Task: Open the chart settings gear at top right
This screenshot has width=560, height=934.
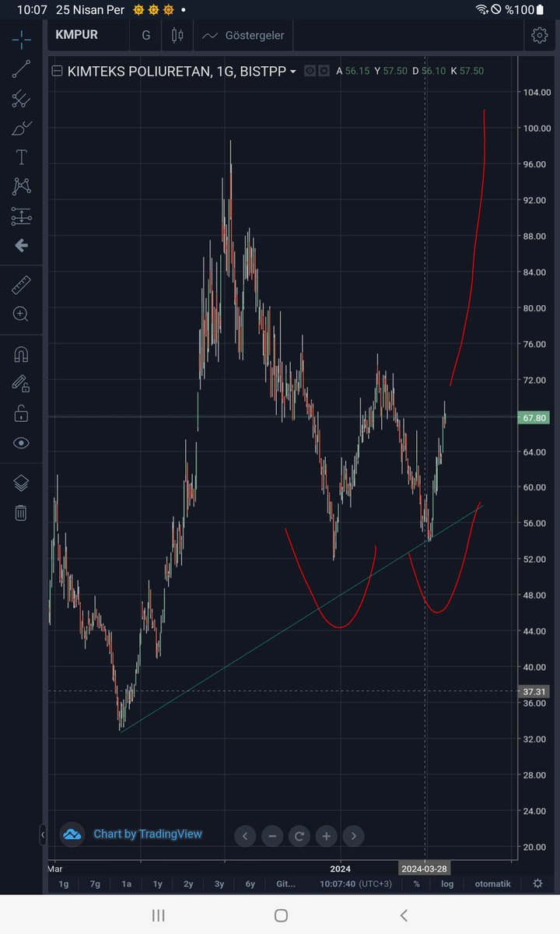Action: pos(539,35)
